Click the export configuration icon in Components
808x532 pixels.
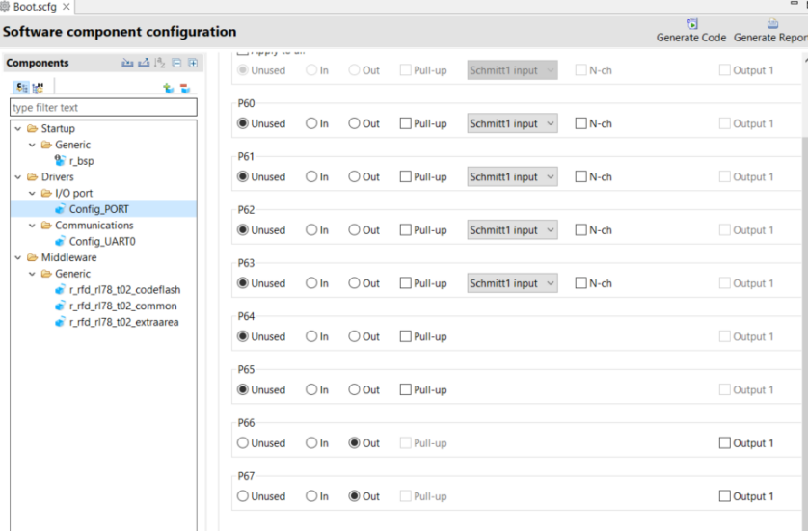click(144, 63)
